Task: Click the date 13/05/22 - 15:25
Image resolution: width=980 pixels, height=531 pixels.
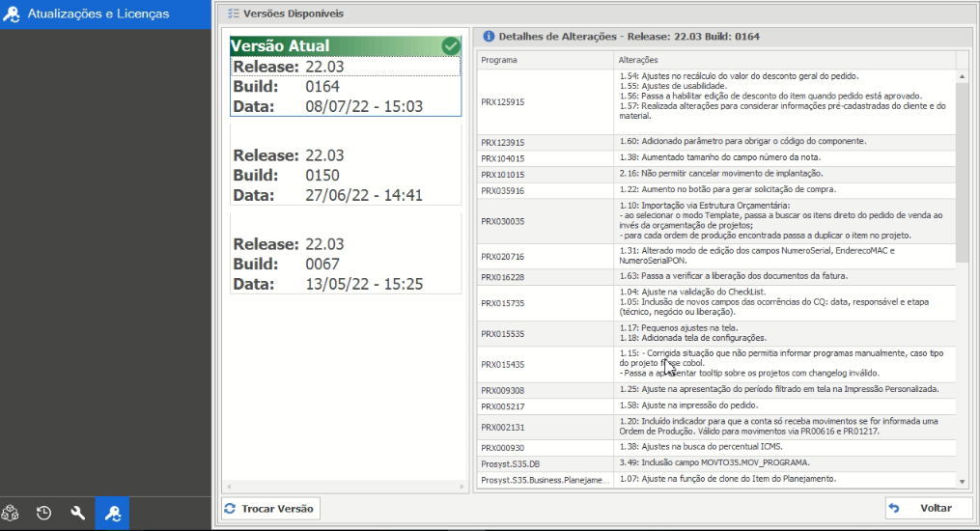Action: pos(364,284)
